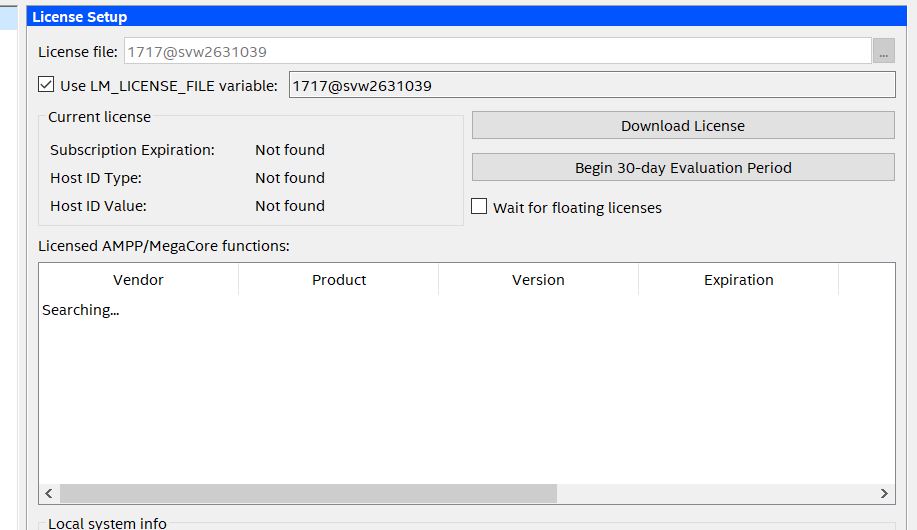Click the horizontal scrollbar thumb in functions list
The width and height of the screenshot is (917, 530).
tap(308, 494)
